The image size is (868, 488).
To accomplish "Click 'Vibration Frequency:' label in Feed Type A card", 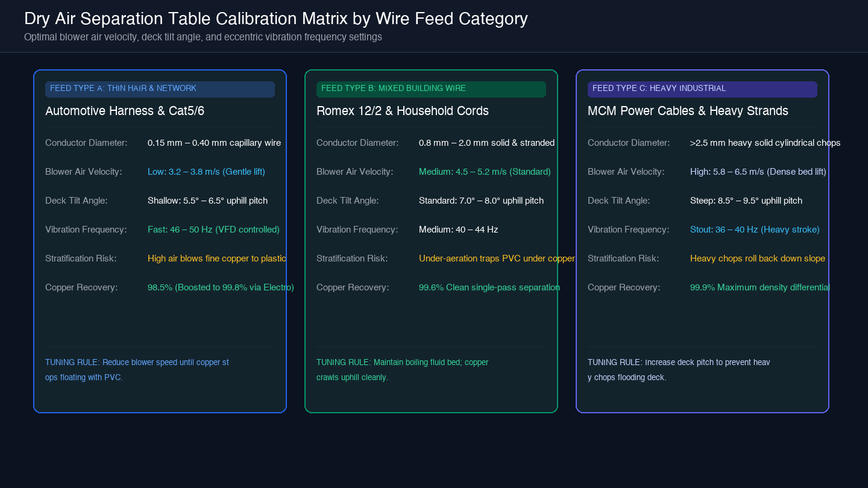I will (86, 230).
